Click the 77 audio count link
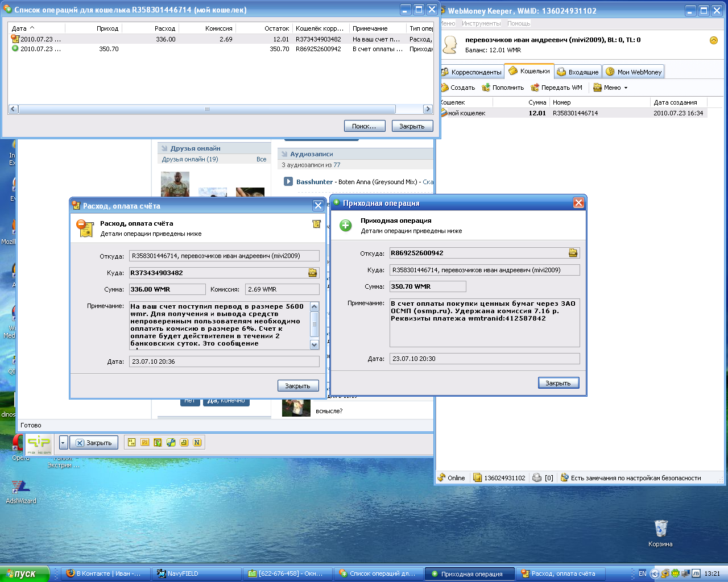The height and width of the screenshot is (582, 728). coord(337,165)
